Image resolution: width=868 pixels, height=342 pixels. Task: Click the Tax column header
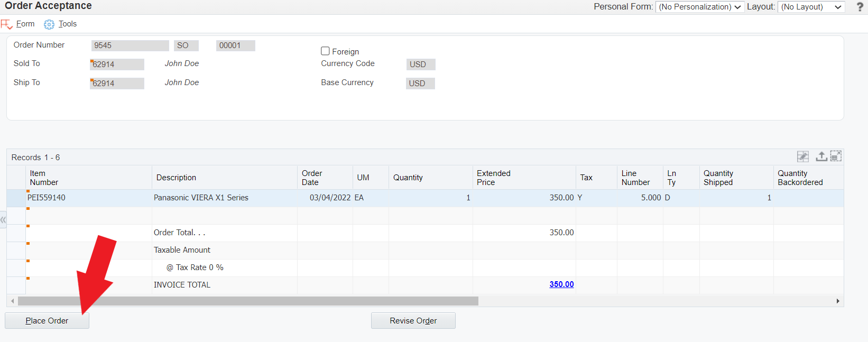596,178
